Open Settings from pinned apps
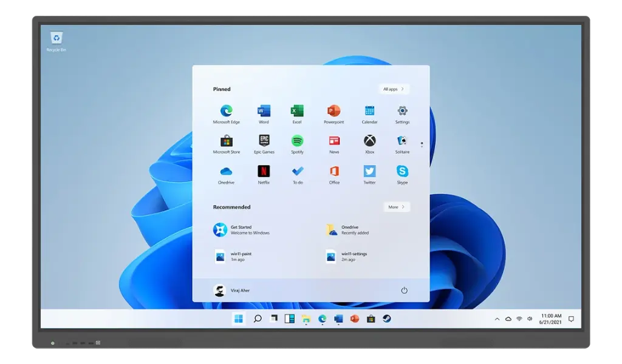 [x=402, y=114]
